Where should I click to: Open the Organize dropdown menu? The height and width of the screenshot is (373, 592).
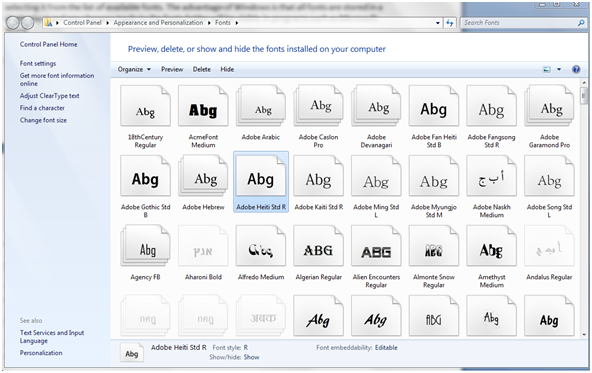(x=134, y=69)
